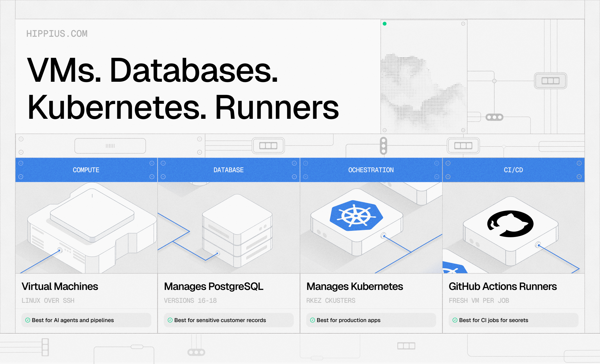600x364 pixels.
Task: Click the GitHub Octocat logo icon
Action: tap(510, 223)
